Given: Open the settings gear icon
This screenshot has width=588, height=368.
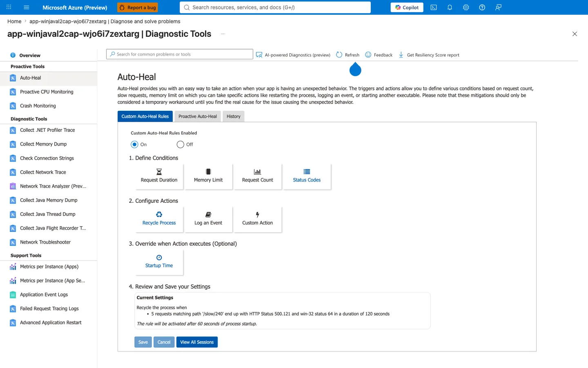Looking at the screenshot, I should click(466, 7).
